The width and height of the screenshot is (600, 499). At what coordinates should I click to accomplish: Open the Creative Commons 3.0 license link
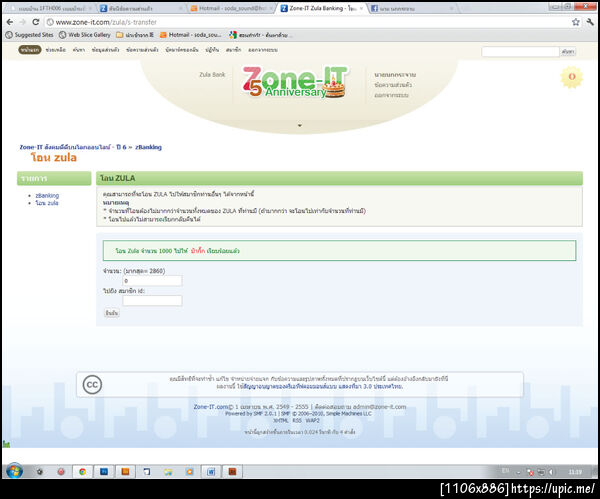click(x=323, y=386)
